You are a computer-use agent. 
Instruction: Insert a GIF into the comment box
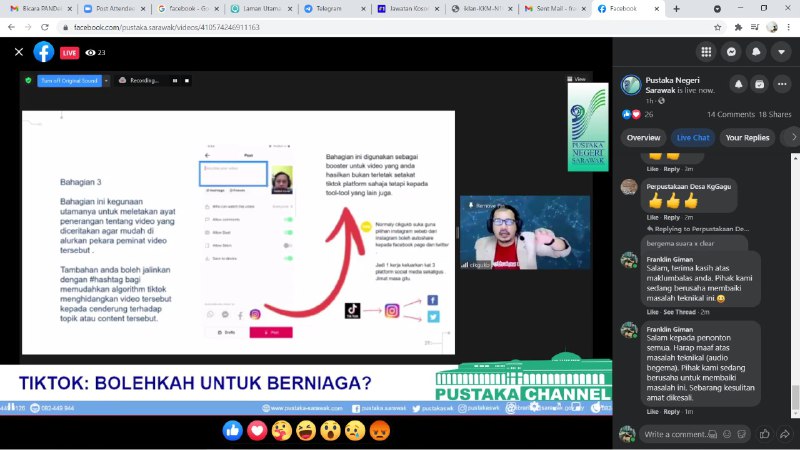pos(713,434)
